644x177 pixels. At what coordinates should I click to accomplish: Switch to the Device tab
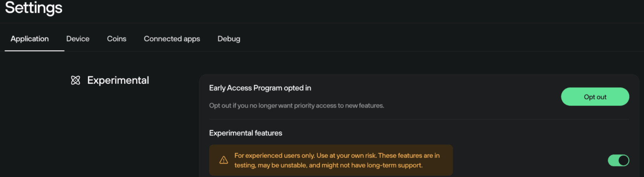click(x=78, y=39)
